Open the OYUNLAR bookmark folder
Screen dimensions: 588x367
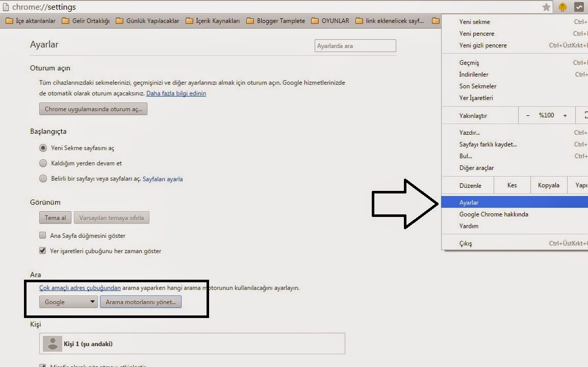click(330, 20)
